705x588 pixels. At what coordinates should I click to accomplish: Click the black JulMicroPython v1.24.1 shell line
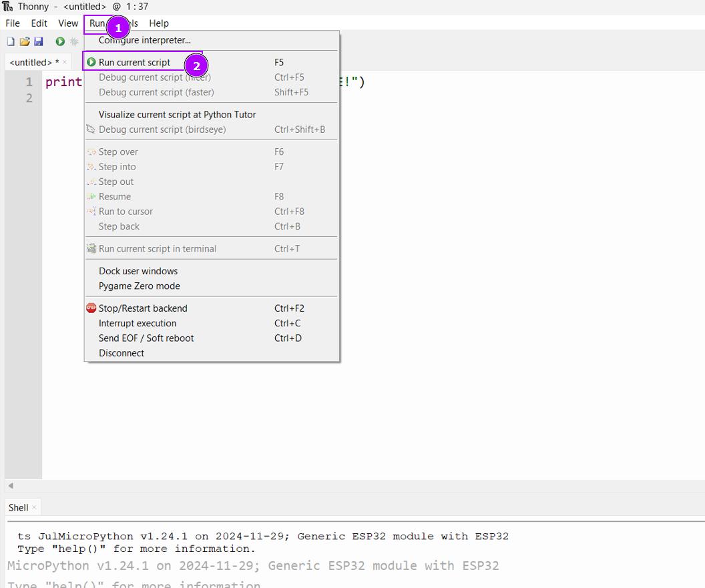click(263, 537)
